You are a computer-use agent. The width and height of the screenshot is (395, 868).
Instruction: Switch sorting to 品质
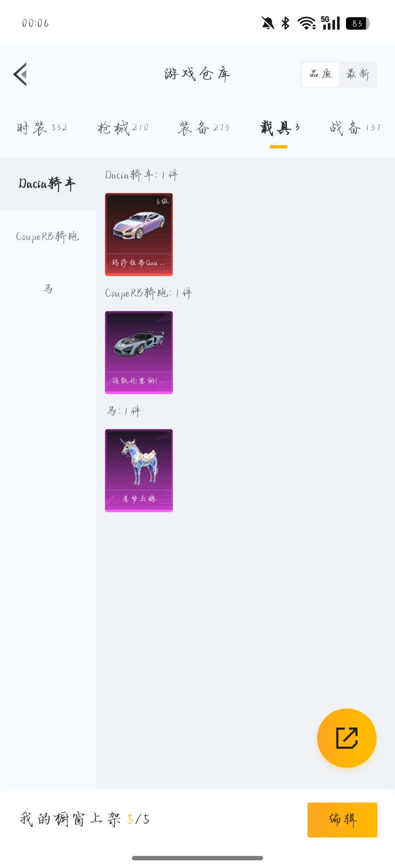pyautogui.click(x=320, y=74)
